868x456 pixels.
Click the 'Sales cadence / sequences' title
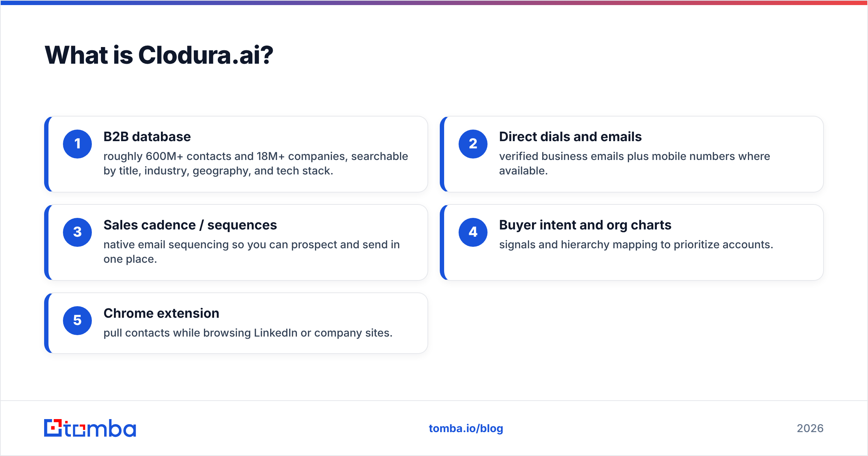click(190, 225)
